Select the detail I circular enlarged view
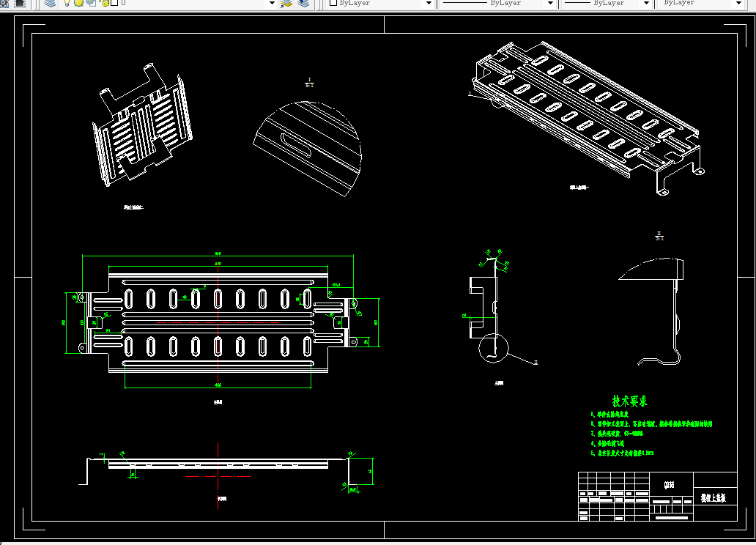 (x=307, y=149)
